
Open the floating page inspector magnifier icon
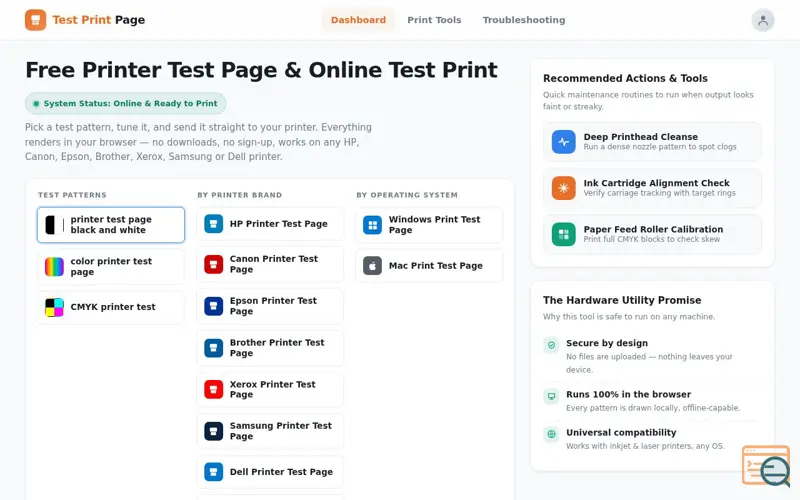pyautogui.click(x=766, y=466)
